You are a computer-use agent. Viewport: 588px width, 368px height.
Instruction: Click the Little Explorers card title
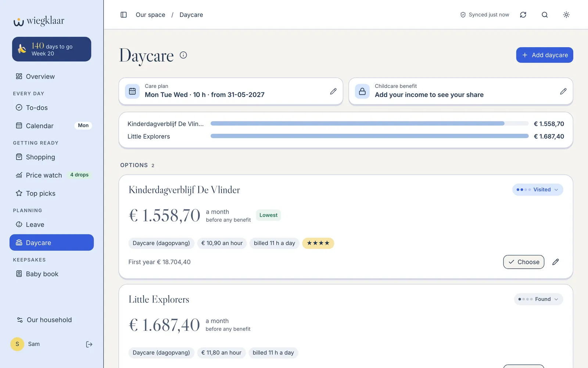pyautogui.click(x=159, y=300)
